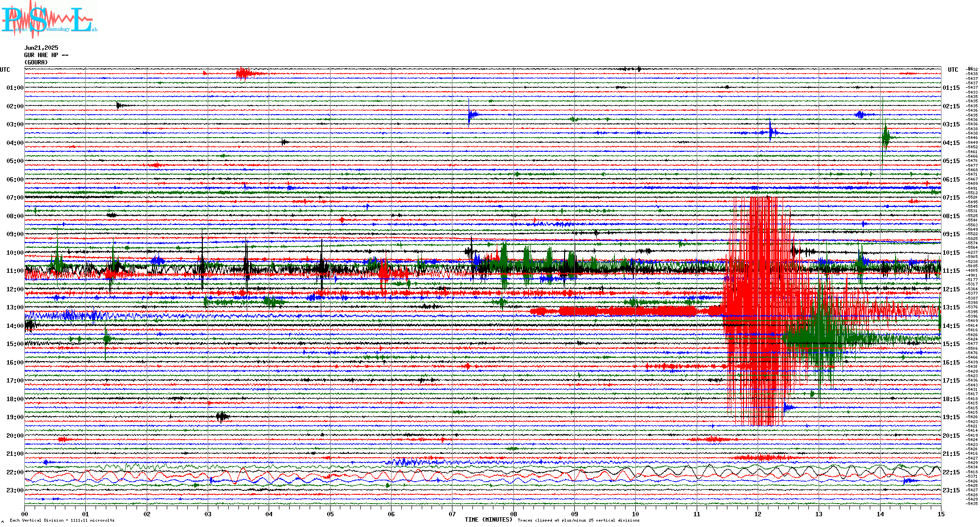980x527 pixels.
Task: Click the 08:00 hour label
Action: [x=15, y=216]
